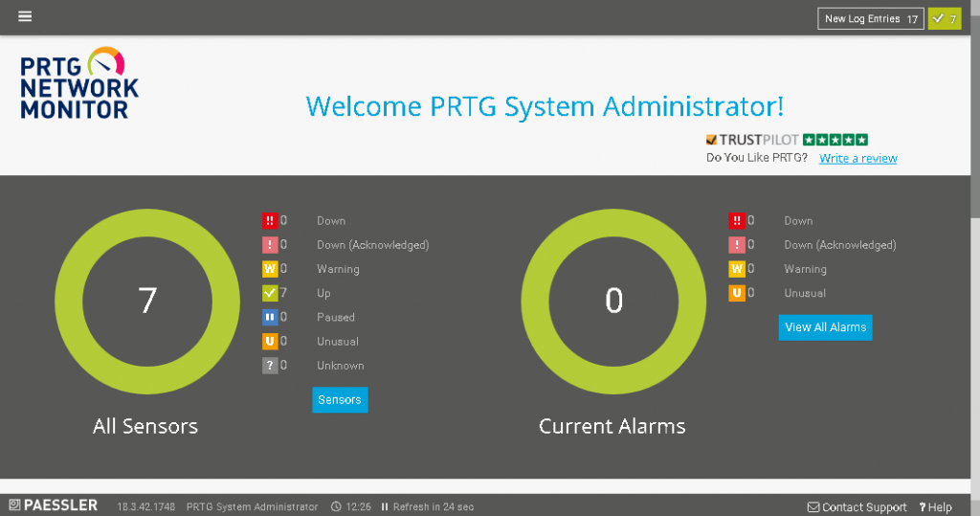Click gray Unknown question-mark icon

(269, 366)
